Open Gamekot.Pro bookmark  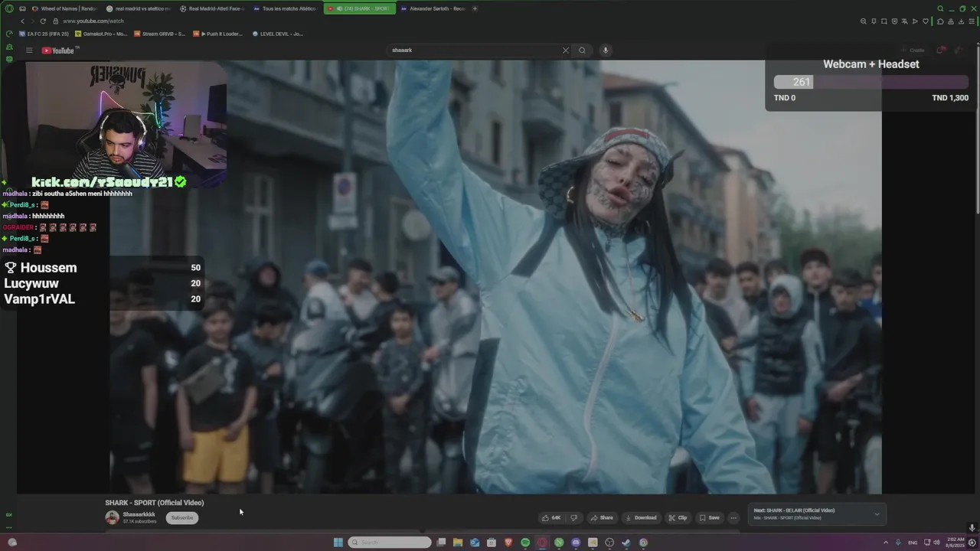(101, 34)
